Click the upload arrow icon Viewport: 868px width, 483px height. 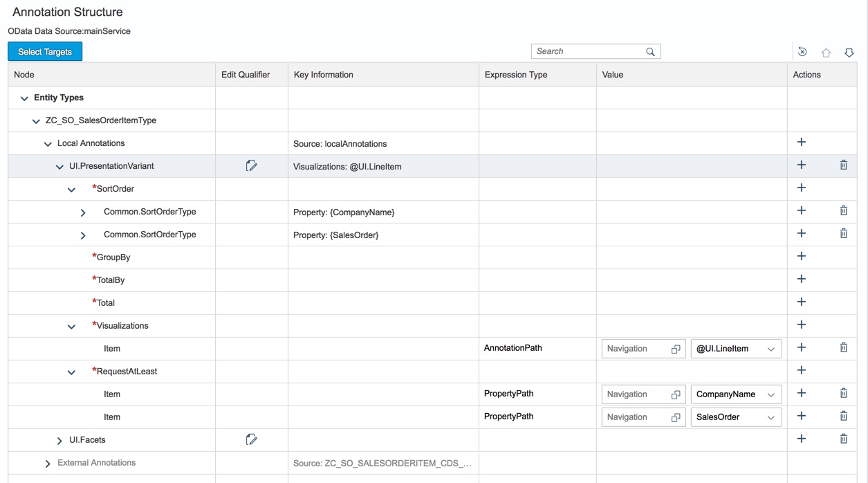[826, 52]
